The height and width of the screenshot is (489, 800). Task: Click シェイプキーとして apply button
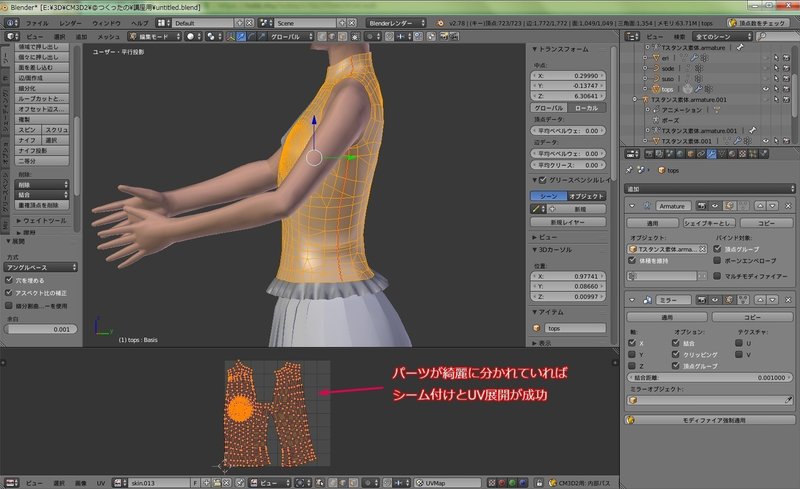click(709, 223)
